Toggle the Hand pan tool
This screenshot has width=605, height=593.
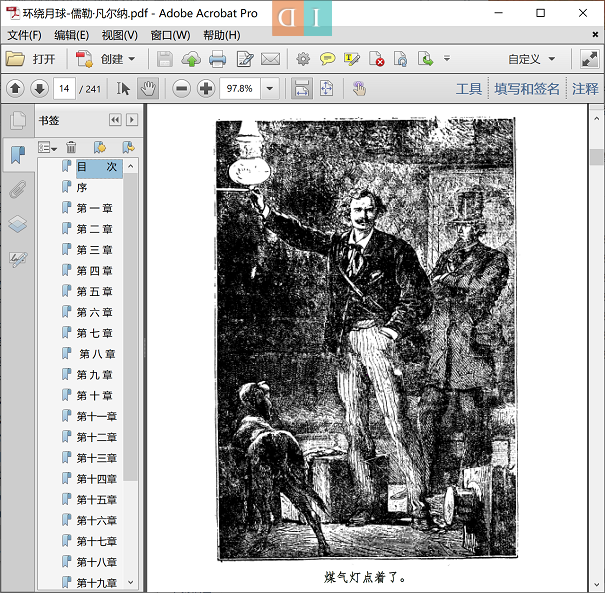148,89
